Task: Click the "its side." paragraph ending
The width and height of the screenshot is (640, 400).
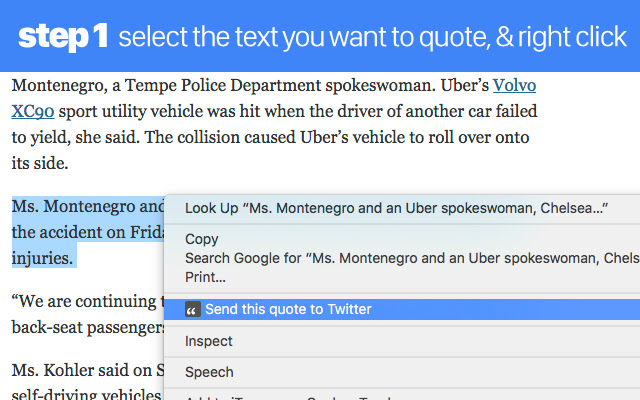Action: [x=41, y=161]
